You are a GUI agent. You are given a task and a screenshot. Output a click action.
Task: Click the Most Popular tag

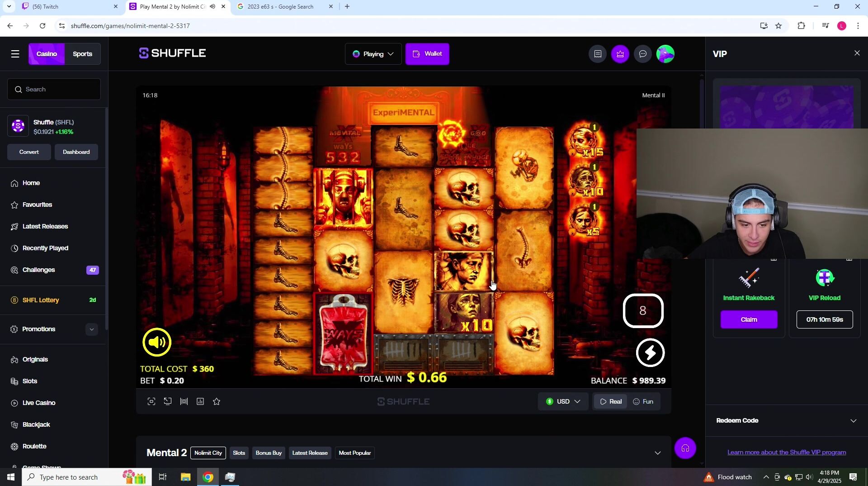[355, 453]
